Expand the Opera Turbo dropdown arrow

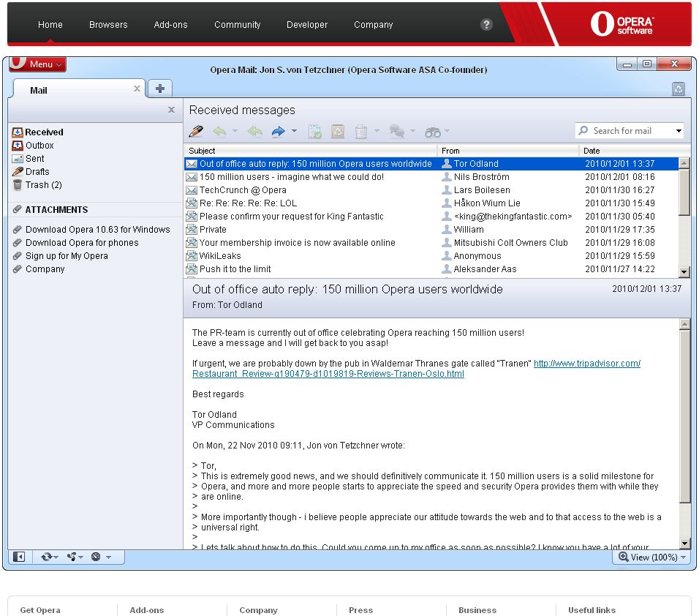click(x=108, y=557)
